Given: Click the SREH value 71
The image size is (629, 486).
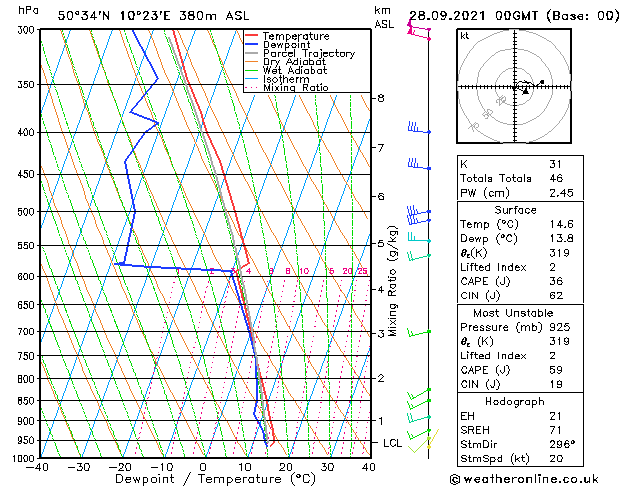Looking at the screenshot, I should 556,430.
